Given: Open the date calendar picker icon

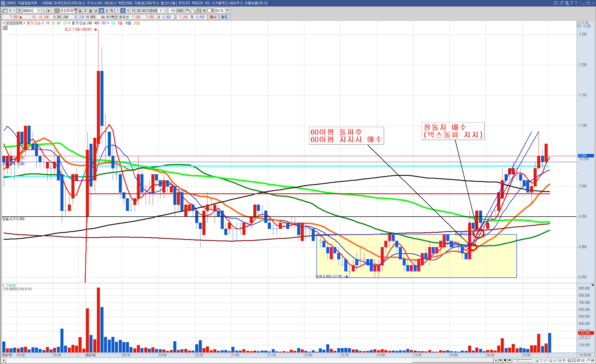Looking at the screenshot, I should coord(227,11).
